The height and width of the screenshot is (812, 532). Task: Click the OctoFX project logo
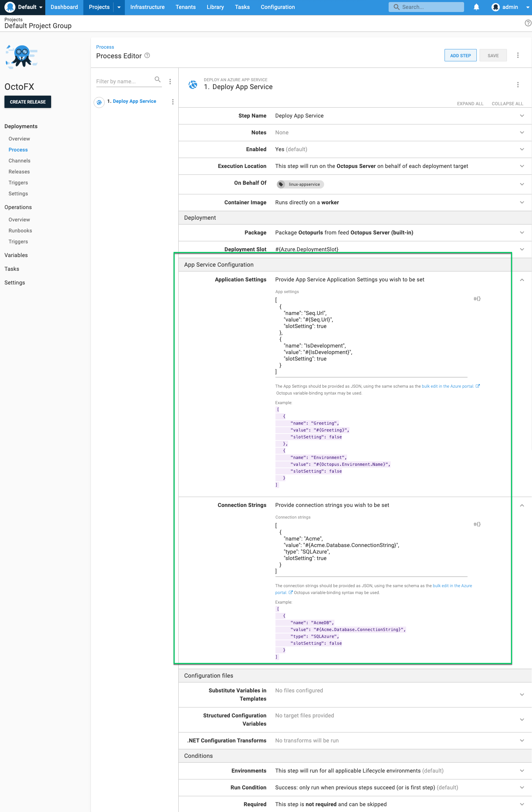pyautogui.click(x=22, y=57)
